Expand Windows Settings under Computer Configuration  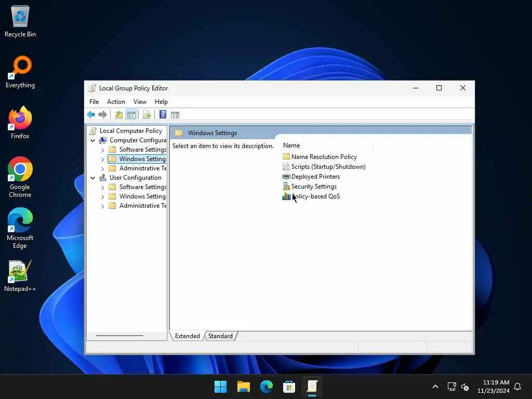(102, 159)
